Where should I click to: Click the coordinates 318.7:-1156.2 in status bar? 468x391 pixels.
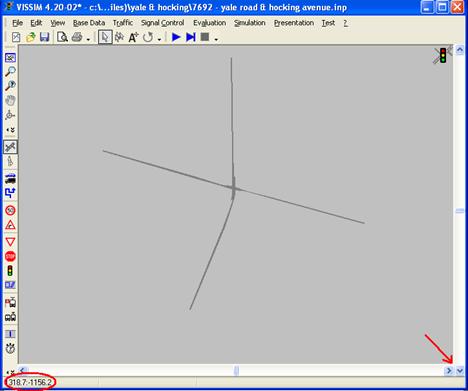(x=30, y=382)
